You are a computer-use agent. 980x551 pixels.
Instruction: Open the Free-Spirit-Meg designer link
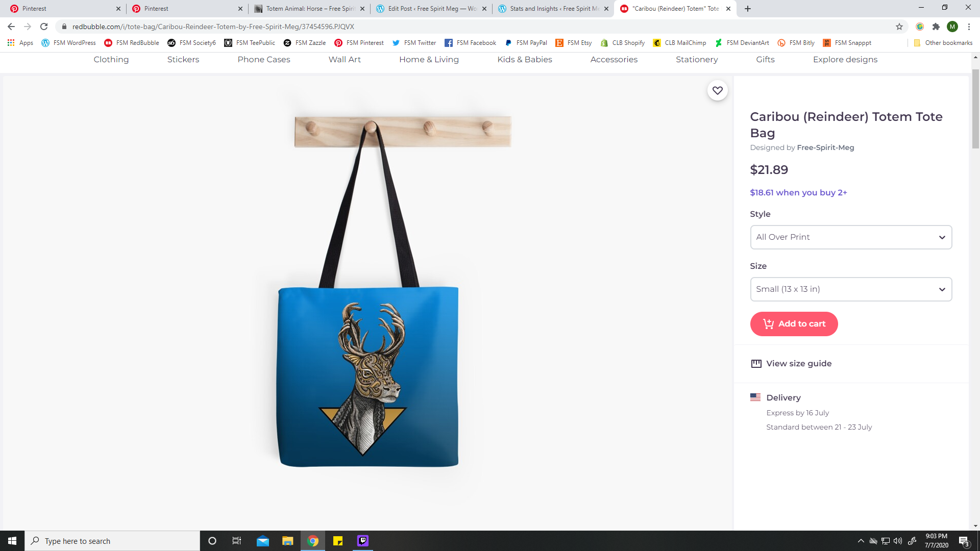point(825,147)
